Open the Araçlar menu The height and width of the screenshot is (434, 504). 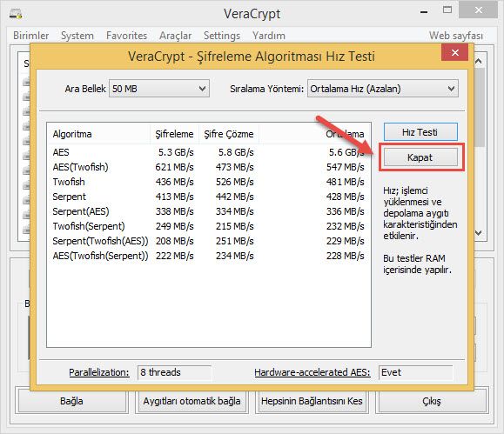175,36
